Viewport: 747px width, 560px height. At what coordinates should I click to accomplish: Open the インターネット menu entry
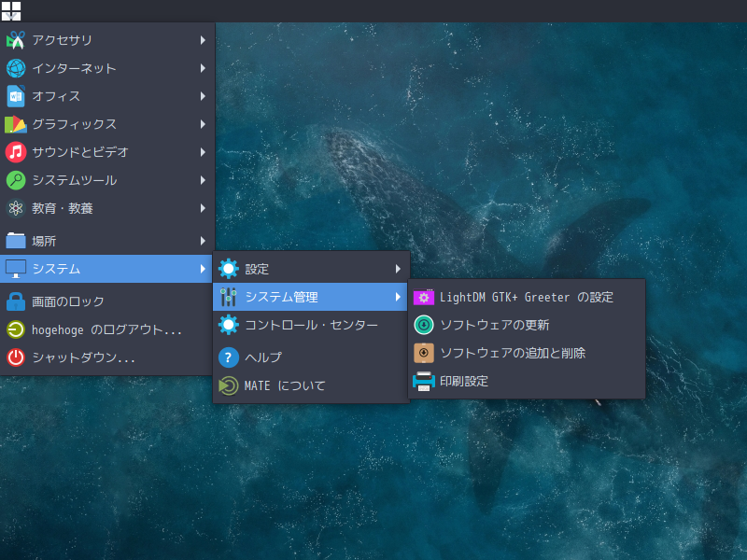click(x=107, y=68)
